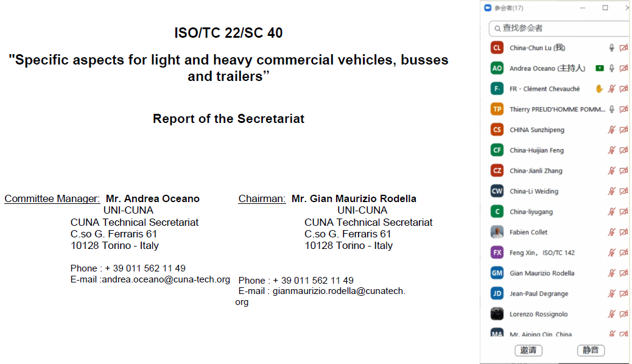
Task: Click Fabien Collet's profile photo
Action: pyautogui.click(x=497, y=232)
